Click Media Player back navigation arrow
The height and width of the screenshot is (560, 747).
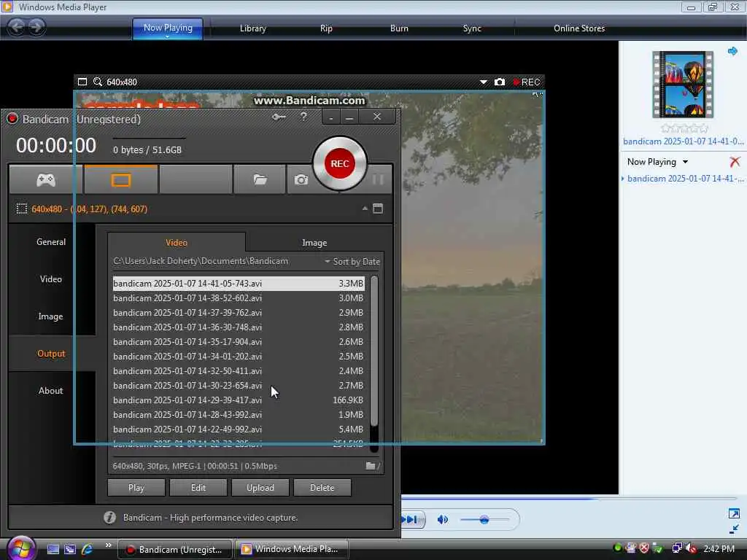click(x=17, y=27)
